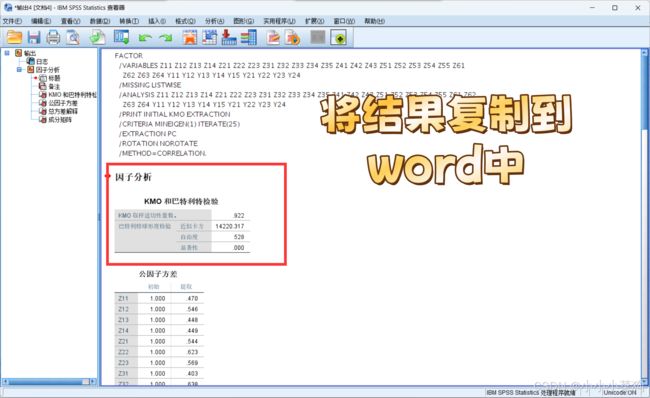Select the 备注 notes item in the outline

click(x=54, y=86)
